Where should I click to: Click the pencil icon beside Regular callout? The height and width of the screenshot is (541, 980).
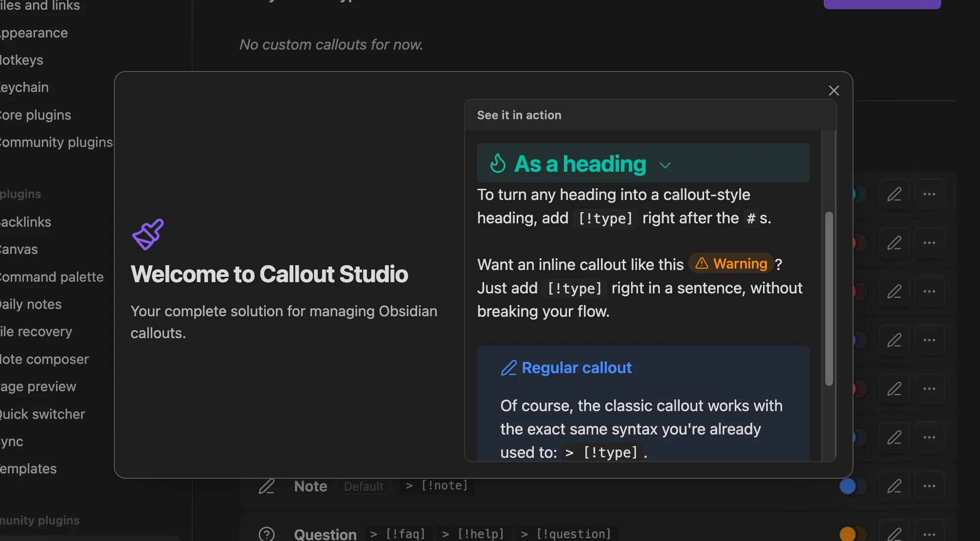(508, 368)
